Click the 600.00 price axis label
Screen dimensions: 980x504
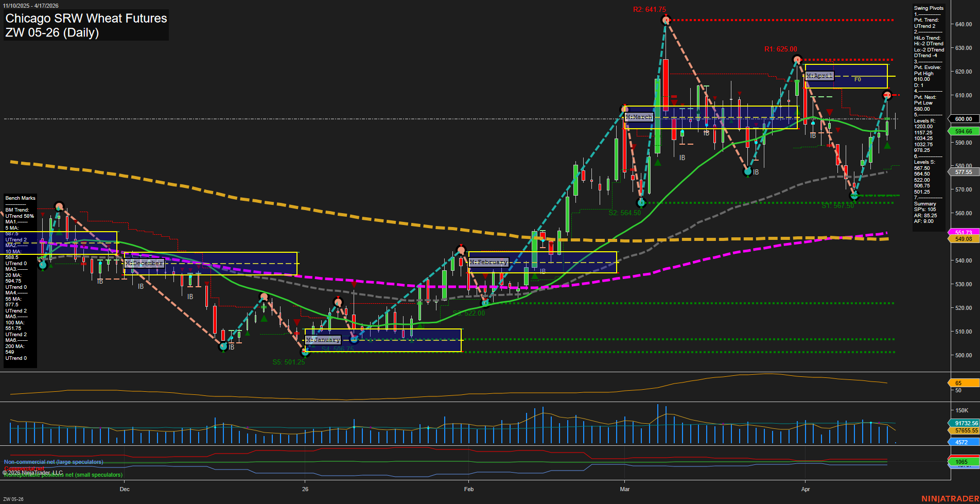click(x=964, y=118)
